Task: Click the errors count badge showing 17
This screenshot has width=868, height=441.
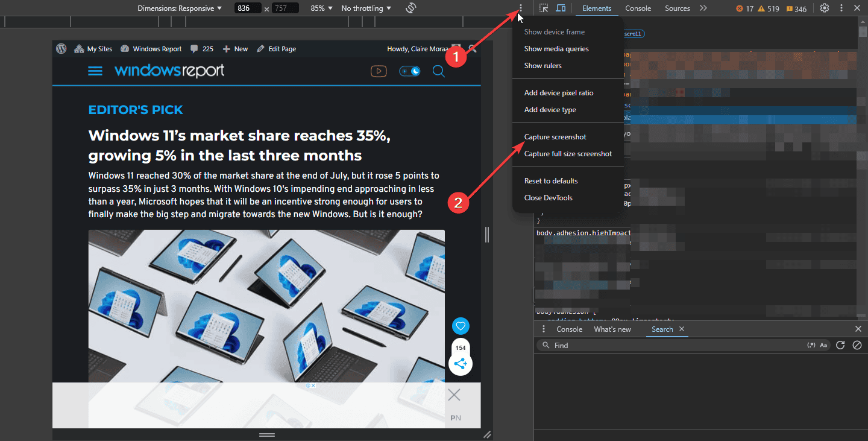Action: tap(745, 8)
